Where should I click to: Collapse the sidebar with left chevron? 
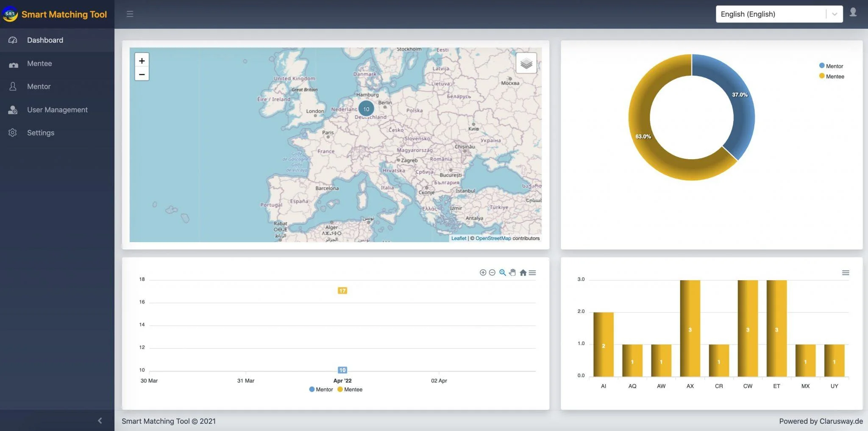[100, 420]
